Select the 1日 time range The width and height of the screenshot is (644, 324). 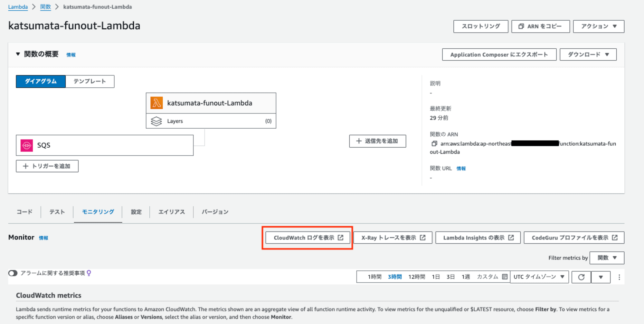[436, 277]
